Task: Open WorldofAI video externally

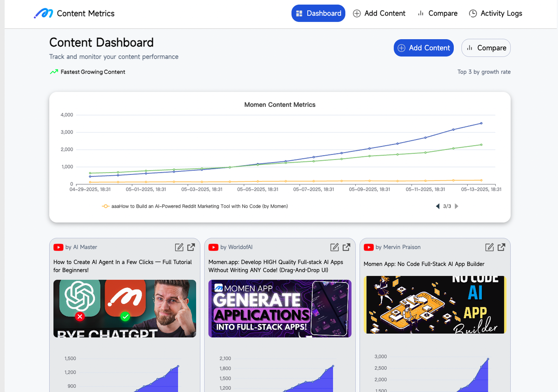Action: (346, 247)
